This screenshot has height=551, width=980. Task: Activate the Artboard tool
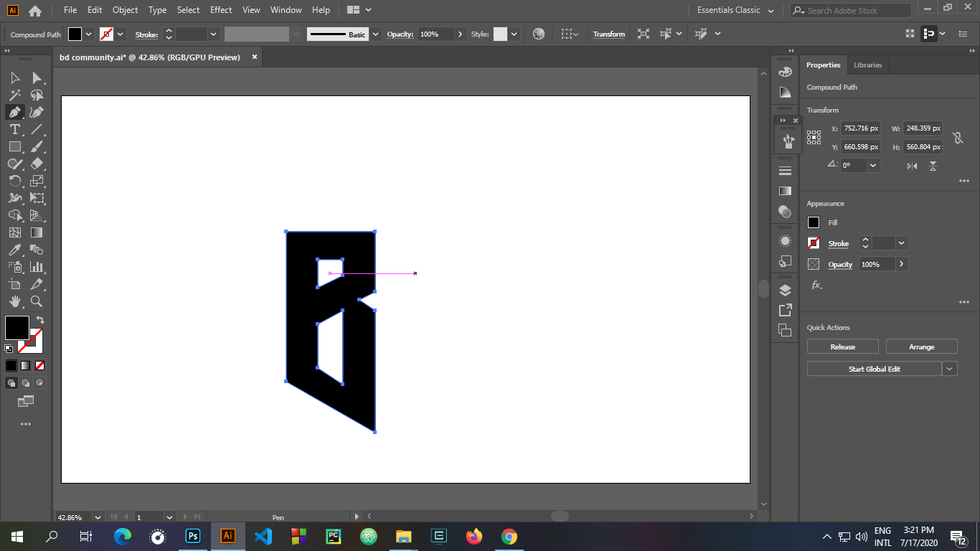pos(14,284)
